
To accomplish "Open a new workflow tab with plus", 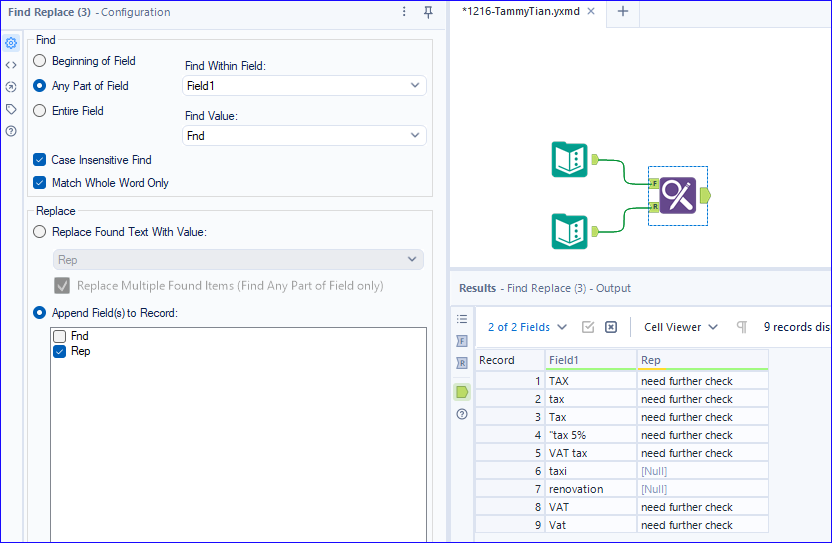I will 623,11.
